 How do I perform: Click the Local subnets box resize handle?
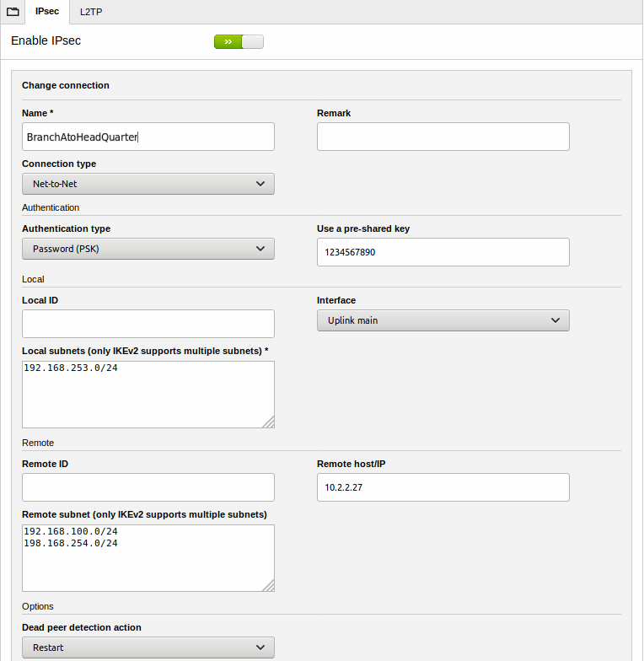point(267,422)
